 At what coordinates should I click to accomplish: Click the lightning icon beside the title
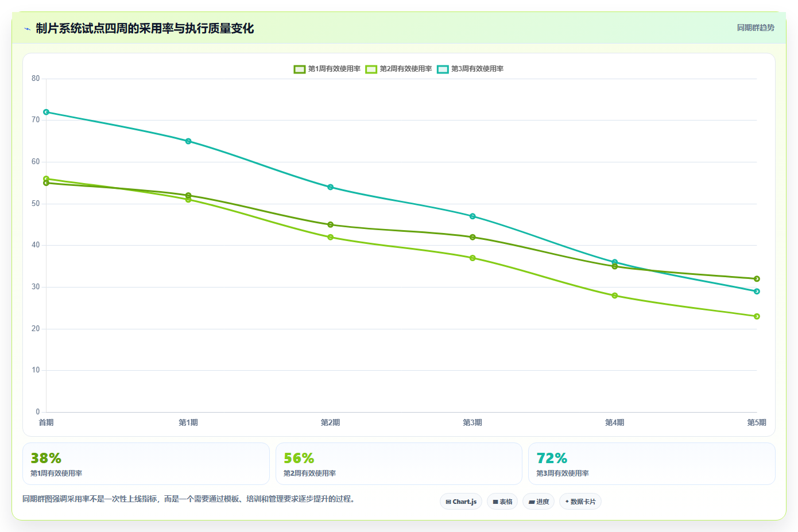pos(27,29)
